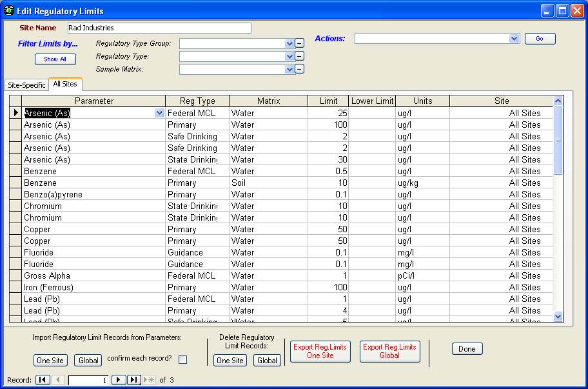Delete limit records for One Site
Image resolution: width=588 pixels, height=389 pixels.
pyautogui.click(x=230, y=361)
